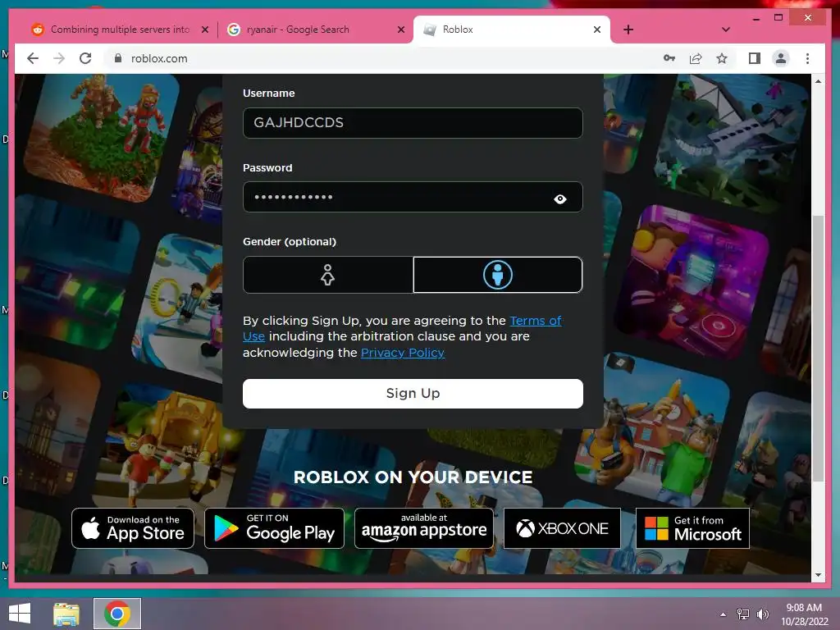Click the Chrome taskbar icon
The width and height of the screenshot is (840, 630).
[x=117, y=614]
